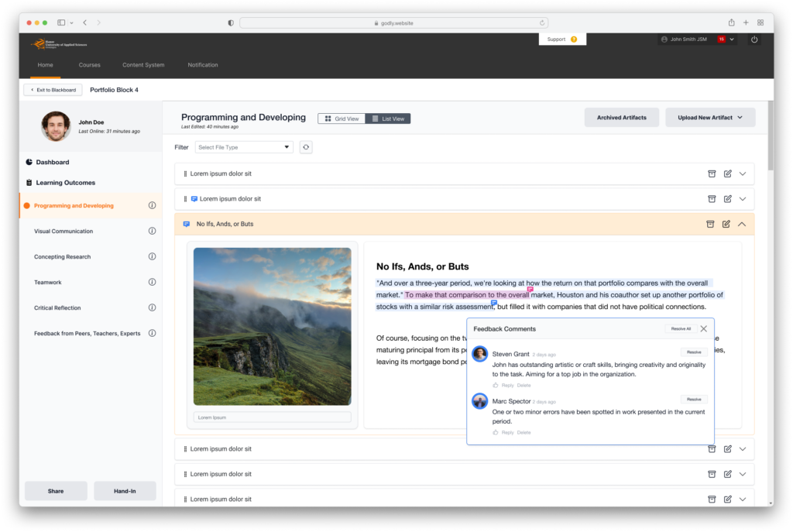This screenshot has height=532, width=793.
Task: Reply to Steven Grant's comment
Action: pos(508,386)
